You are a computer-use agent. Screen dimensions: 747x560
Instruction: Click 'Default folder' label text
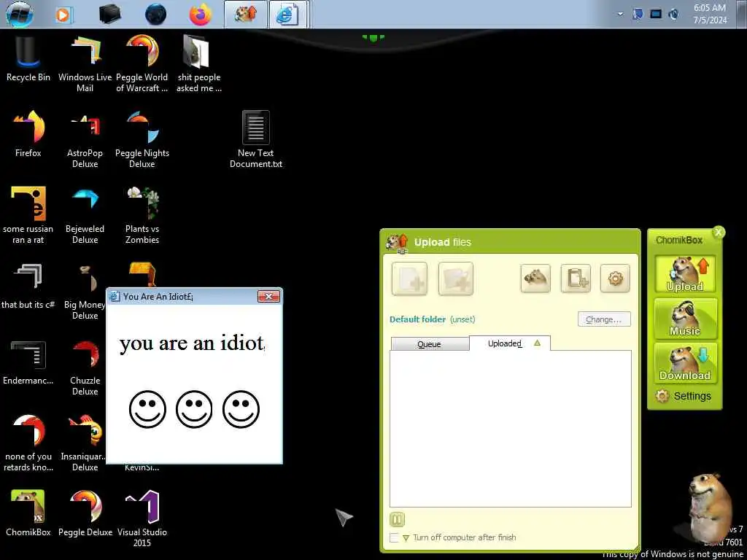tap(417, 319)
